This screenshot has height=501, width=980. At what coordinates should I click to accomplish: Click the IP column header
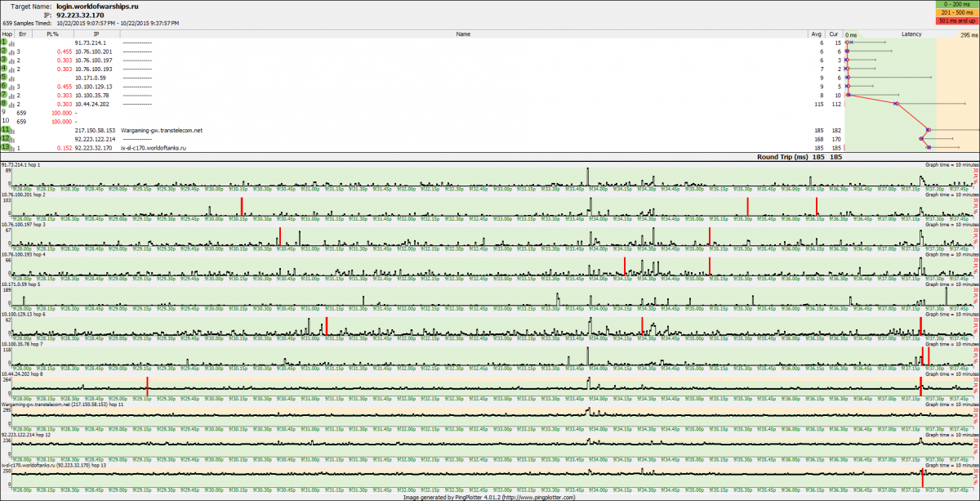[x=96, y=34]
